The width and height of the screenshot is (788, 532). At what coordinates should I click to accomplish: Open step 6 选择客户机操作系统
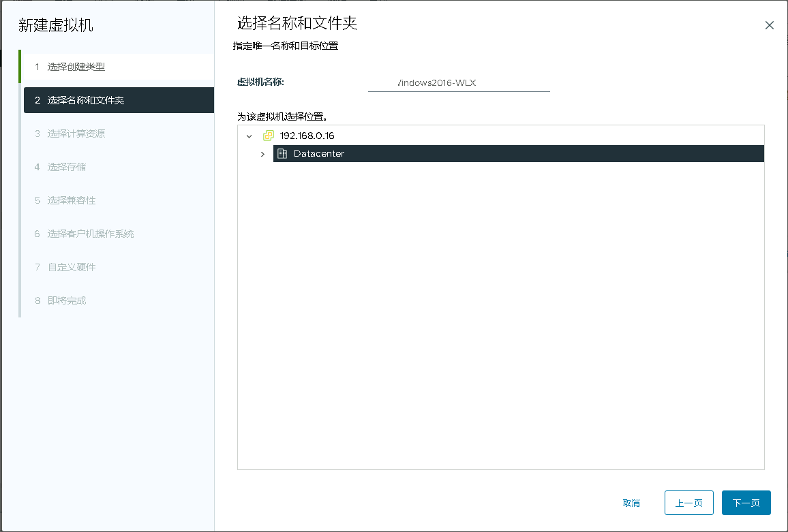(x=91, y=234)
